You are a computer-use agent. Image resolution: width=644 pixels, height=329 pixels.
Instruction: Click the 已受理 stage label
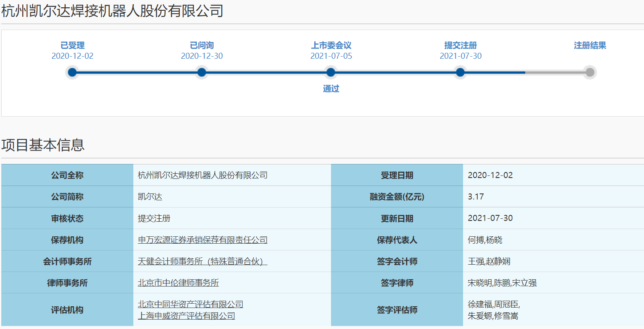click(x=72, y=45)
